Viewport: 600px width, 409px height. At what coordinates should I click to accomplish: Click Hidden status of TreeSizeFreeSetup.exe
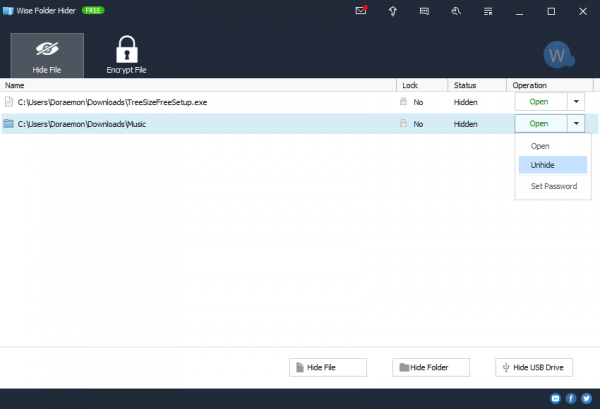(x=466, y=102)
